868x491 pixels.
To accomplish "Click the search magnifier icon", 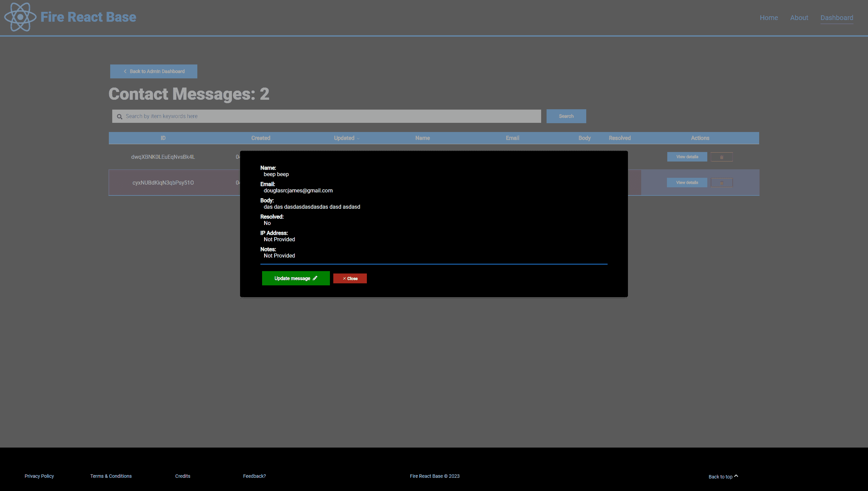I will pos(119,116).
